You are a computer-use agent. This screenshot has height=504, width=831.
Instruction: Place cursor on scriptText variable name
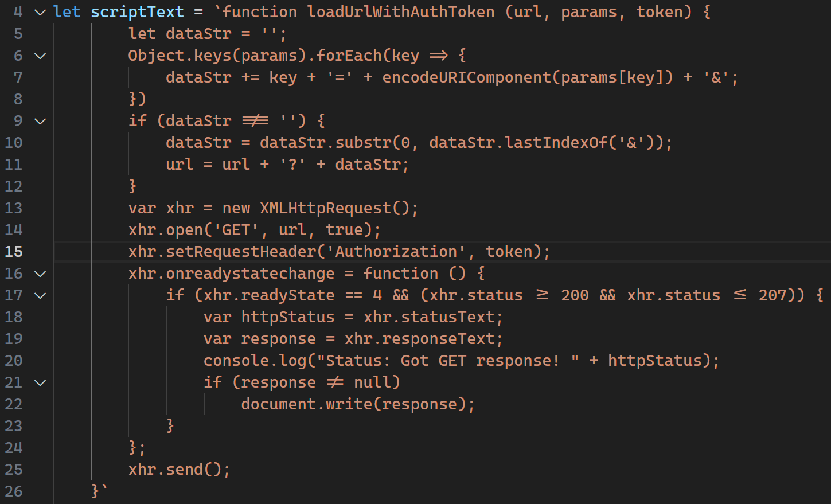click(137, 12)
